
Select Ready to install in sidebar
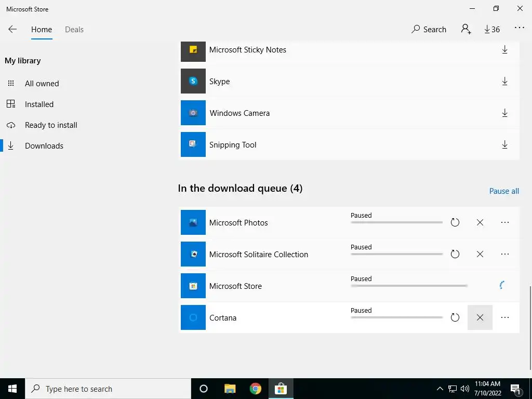pos(51,125)
